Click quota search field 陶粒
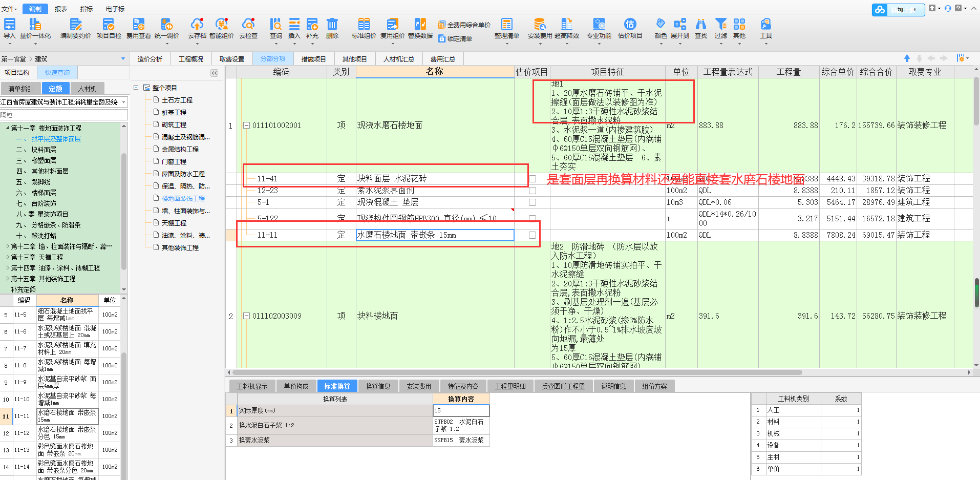Image resolution: width=980 pixels, height=480 pixels. (64, 115)
